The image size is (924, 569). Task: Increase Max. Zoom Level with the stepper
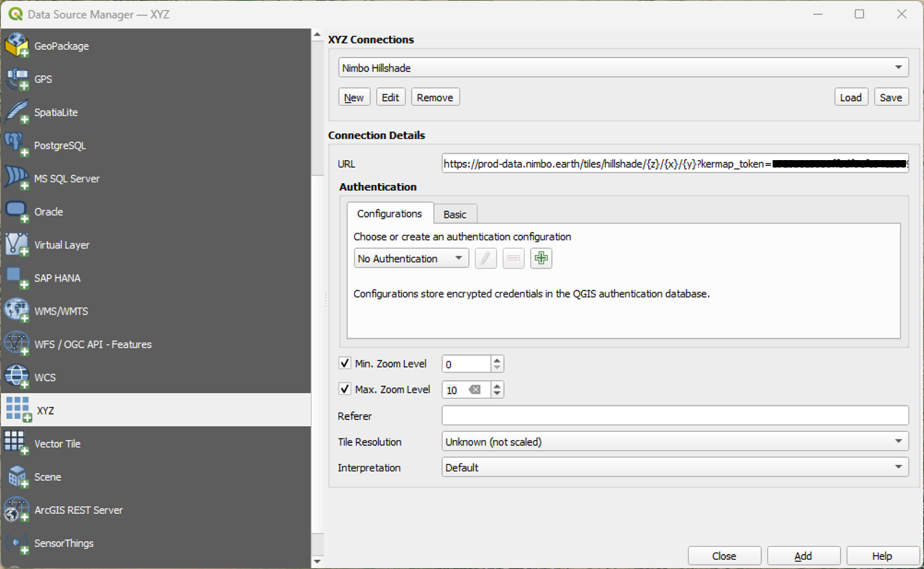(x=497, y=386)
